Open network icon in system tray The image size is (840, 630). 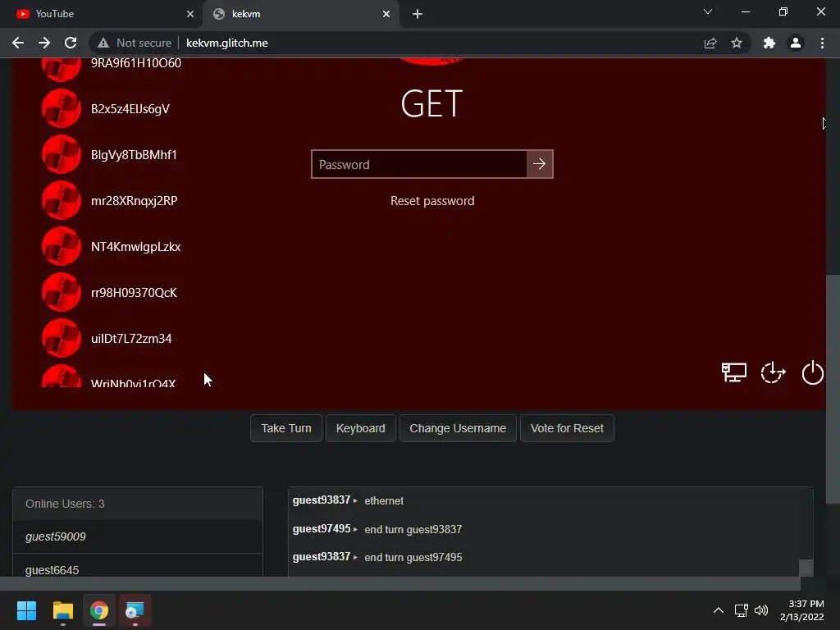tap(741, 610)
